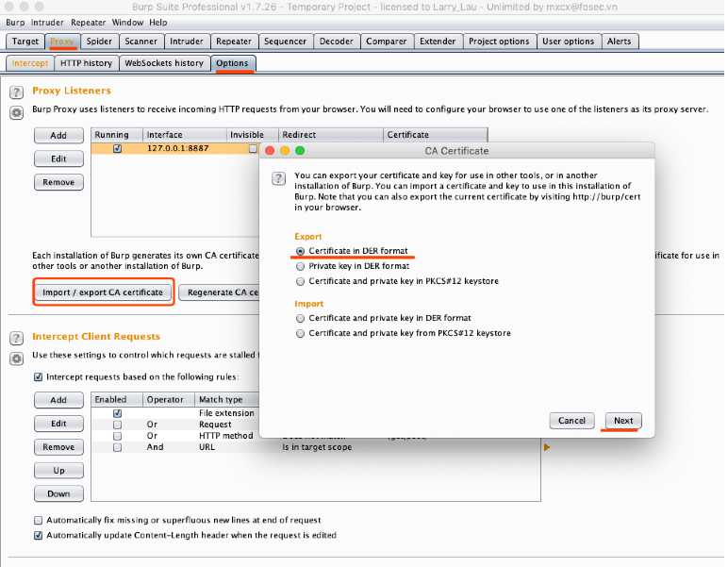Select the Options sub-tab
This screenshot has width=728, height=567.
232,63
